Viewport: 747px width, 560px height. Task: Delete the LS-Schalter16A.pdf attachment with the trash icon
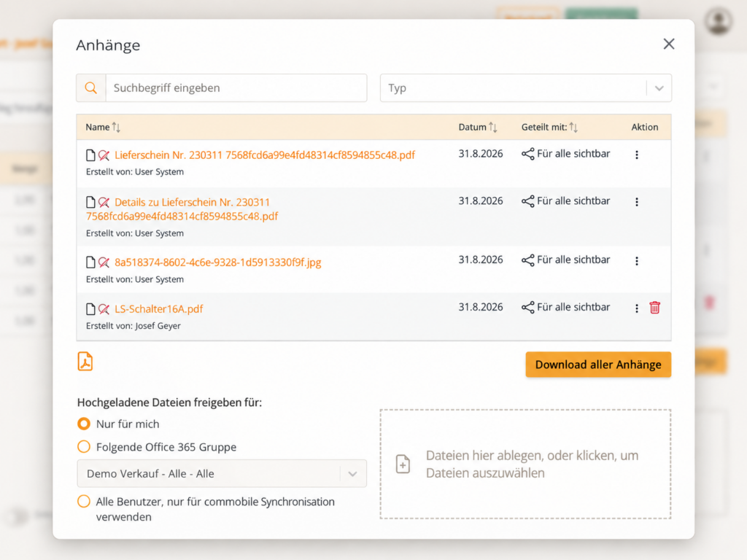tap(654, 308)
